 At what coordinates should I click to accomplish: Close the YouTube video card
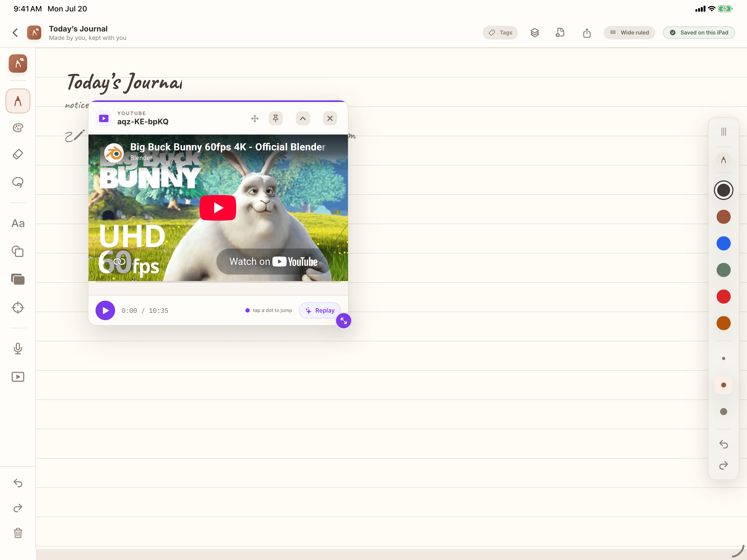click(330, 118)
